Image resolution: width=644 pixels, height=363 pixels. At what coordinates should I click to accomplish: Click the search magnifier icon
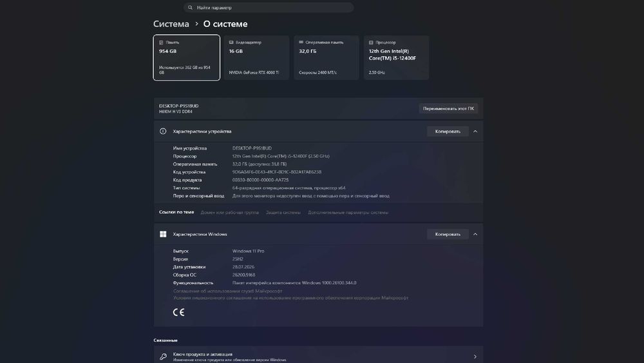(x=190, y=7)
